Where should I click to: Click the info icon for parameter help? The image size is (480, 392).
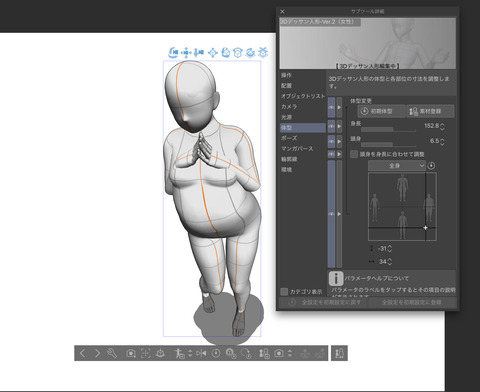[336, 278]
